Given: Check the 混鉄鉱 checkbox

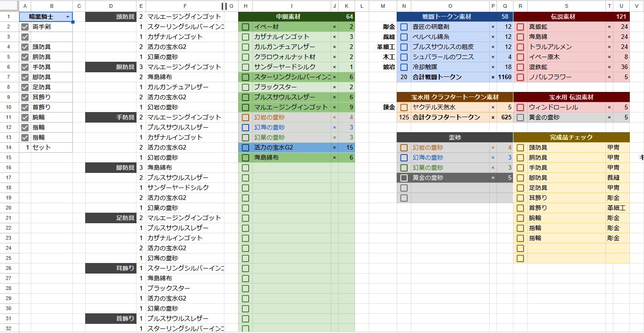Looking at the screenshot, I should 520,67.
